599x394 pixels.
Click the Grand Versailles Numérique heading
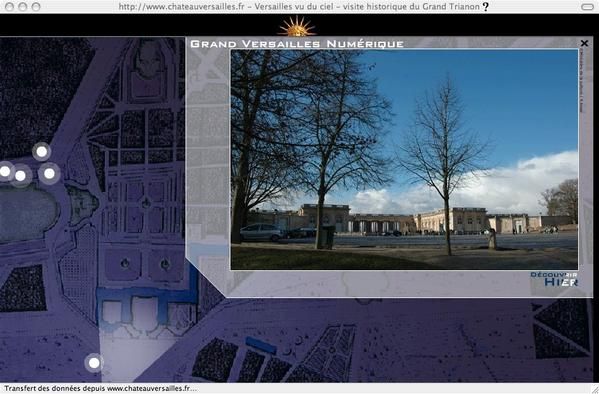click(x=297, y=44)
